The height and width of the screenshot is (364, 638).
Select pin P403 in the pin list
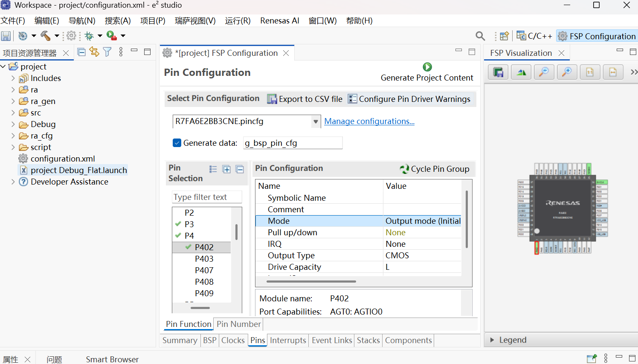click(204, 259)
